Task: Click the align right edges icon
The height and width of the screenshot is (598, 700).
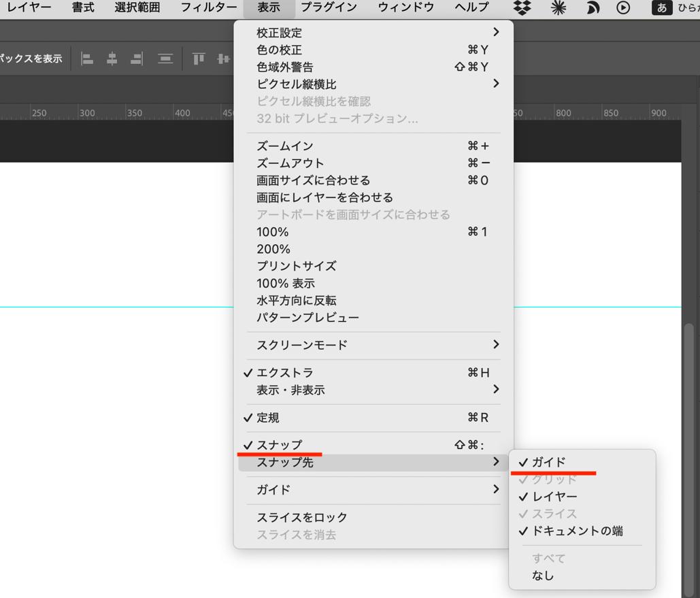Action: [137, 59]
